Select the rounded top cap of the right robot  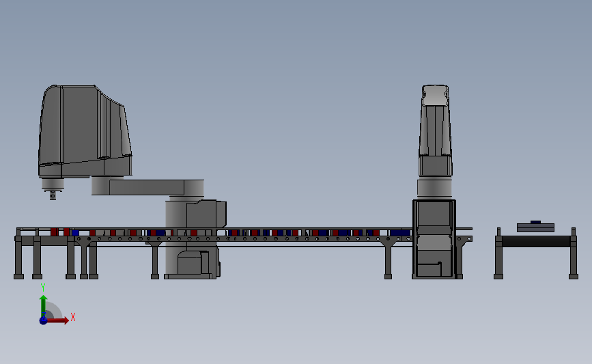(x=435, y=95)
